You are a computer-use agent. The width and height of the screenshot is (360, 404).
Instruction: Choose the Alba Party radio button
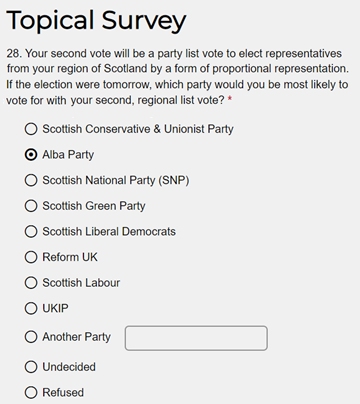point(31,155)
